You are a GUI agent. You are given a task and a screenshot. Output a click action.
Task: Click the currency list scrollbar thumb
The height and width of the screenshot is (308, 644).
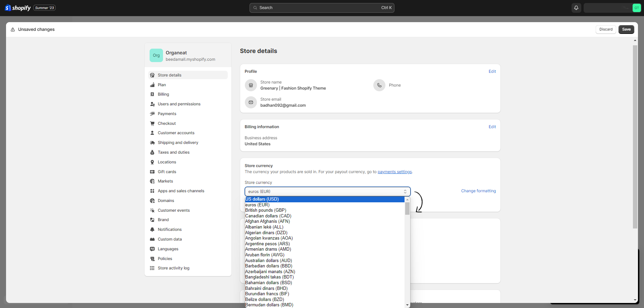pos(407,208)
